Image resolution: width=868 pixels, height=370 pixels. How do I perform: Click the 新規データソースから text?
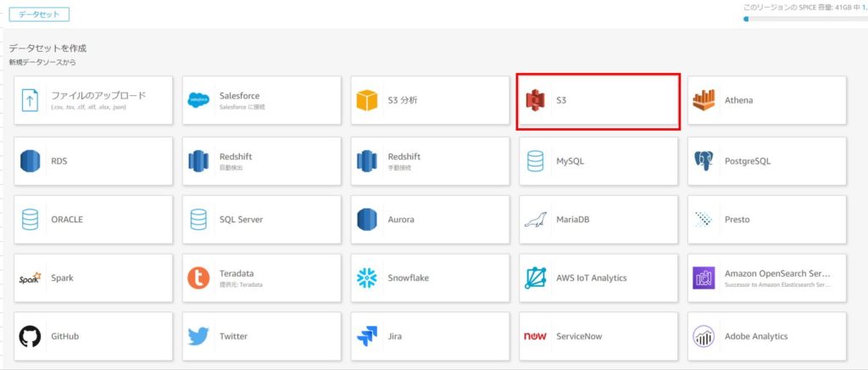click(42, 63)
